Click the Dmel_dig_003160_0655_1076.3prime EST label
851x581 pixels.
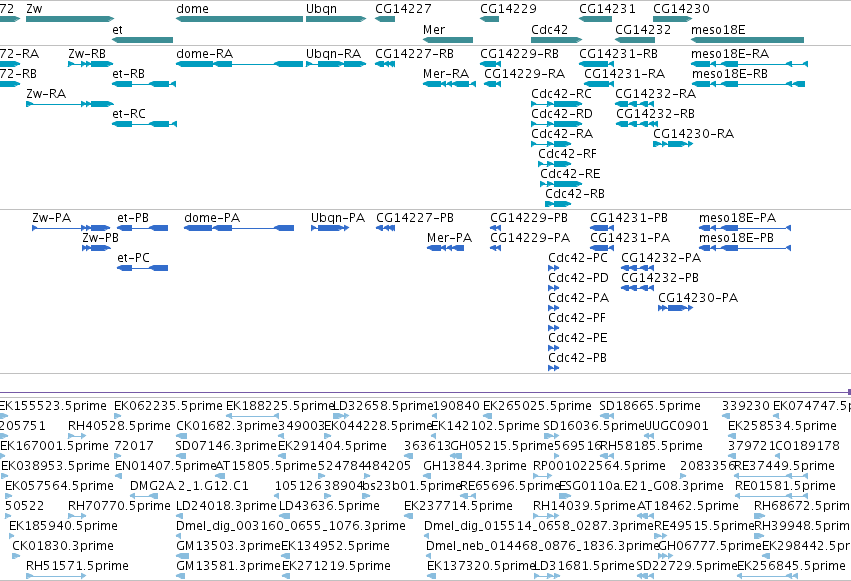click(x=290, y=526)
